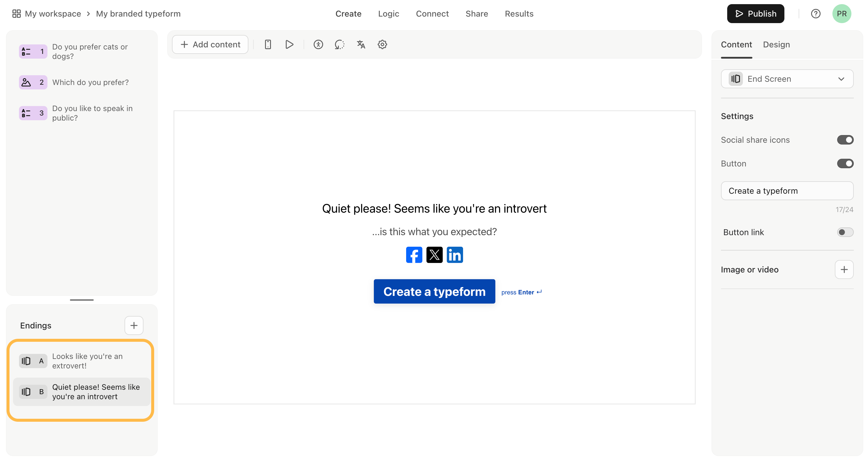
Task: Open the form settings gear icon
Action: coord(382,44)
